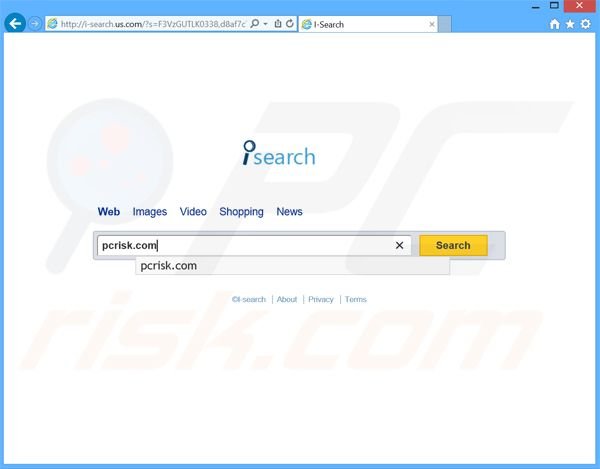Click the browser forward arrow button
Viewport: 600px width, 469px height.
[x=35, y=24]
